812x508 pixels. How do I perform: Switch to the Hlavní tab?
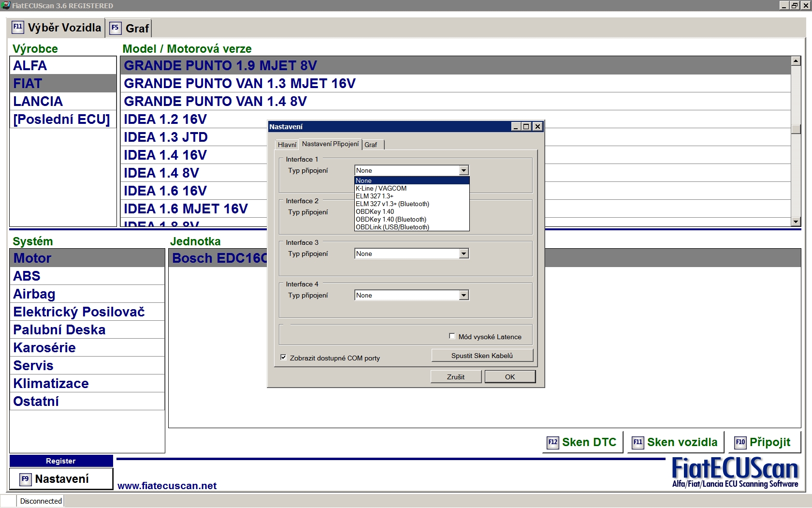[287, 145]
